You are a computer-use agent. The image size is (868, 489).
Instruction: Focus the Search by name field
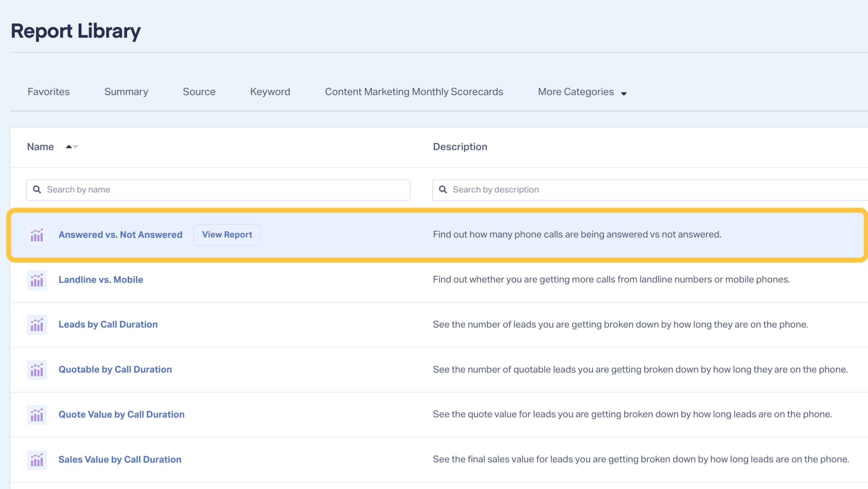[218, 190]
